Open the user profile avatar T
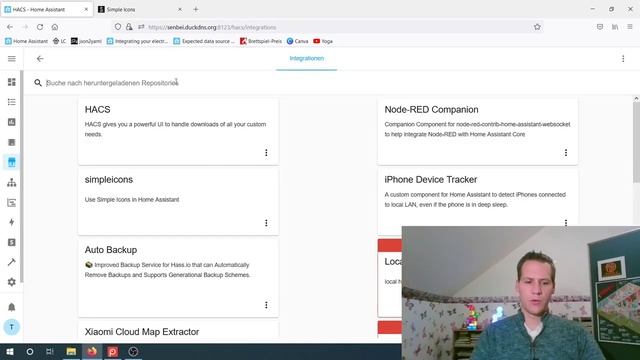Screen dimensions: 640x360 click(x=11, y=327)
